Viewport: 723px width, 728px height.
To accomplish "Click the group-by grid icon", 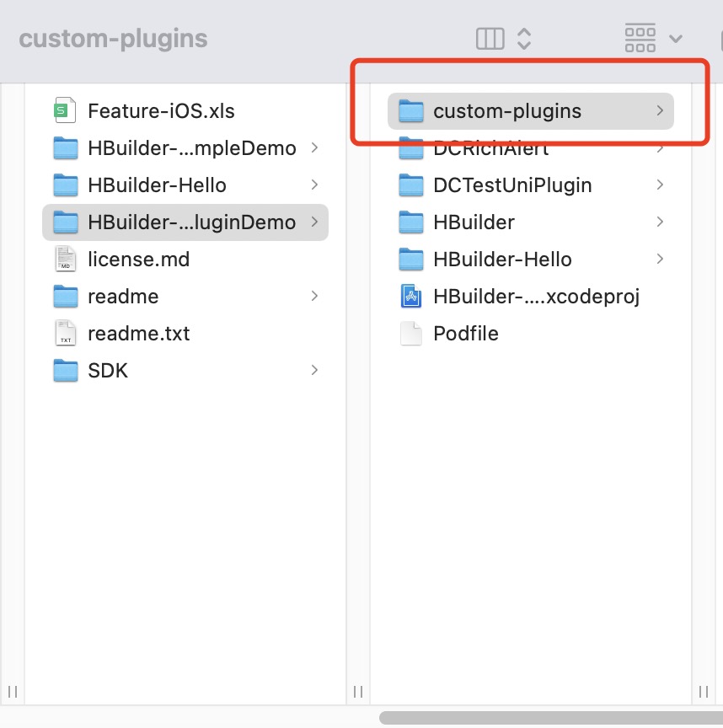I will [640, 38].
